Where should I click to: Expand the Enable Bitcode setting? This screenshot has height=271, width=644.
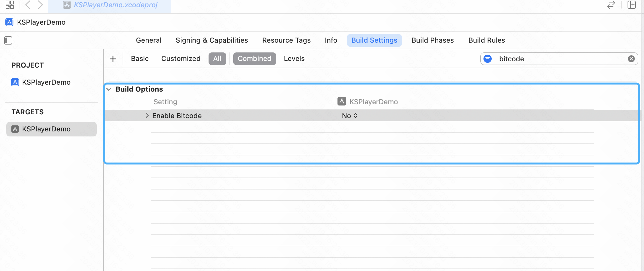[x=147, y=116]
